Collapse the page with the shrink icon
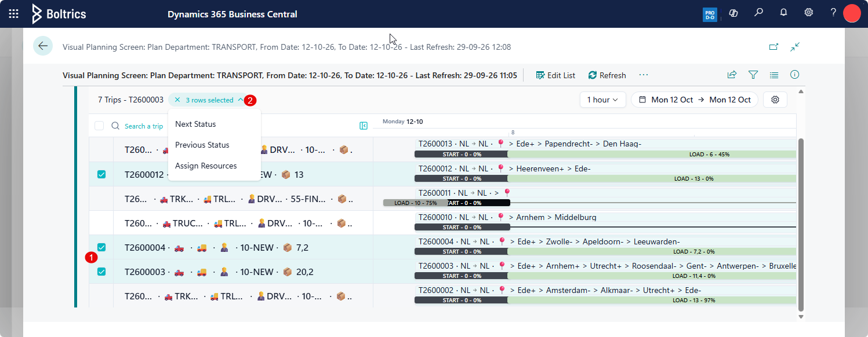 [x=795, y=47]
